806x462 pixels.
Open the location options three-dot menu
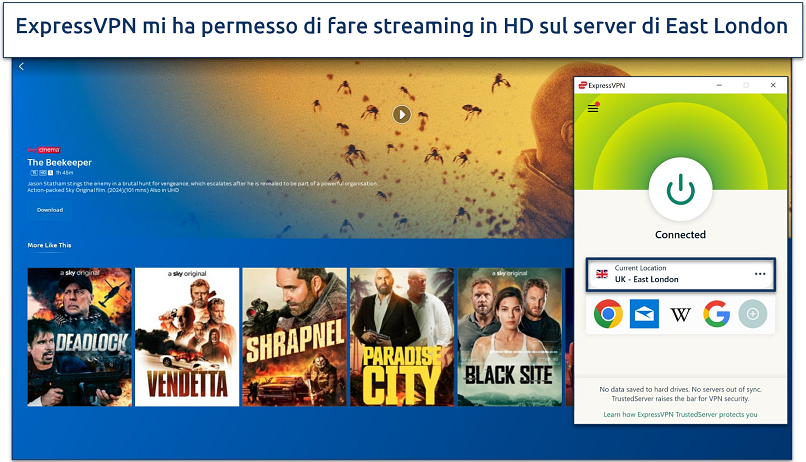[x=760, y=274]
